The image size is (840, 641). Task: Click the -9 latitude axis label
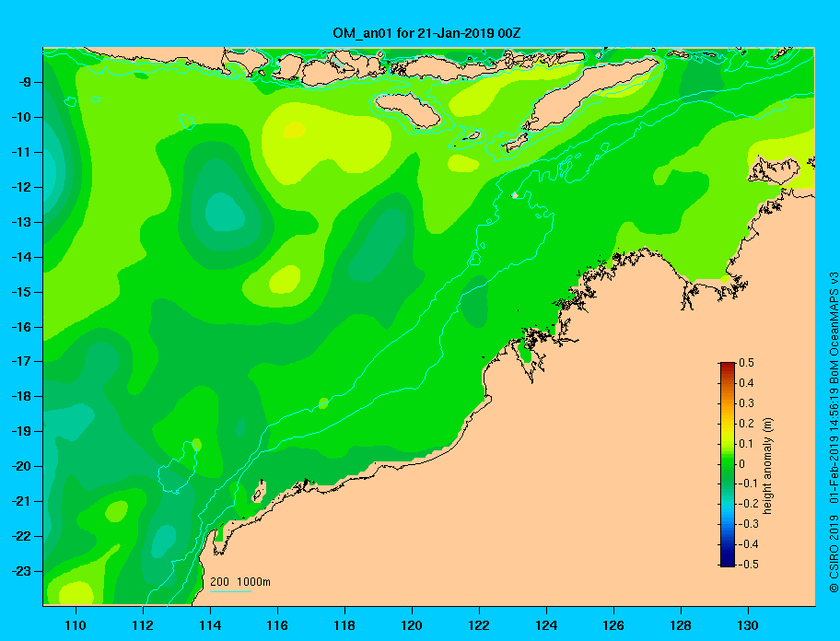tap(25, 83)
